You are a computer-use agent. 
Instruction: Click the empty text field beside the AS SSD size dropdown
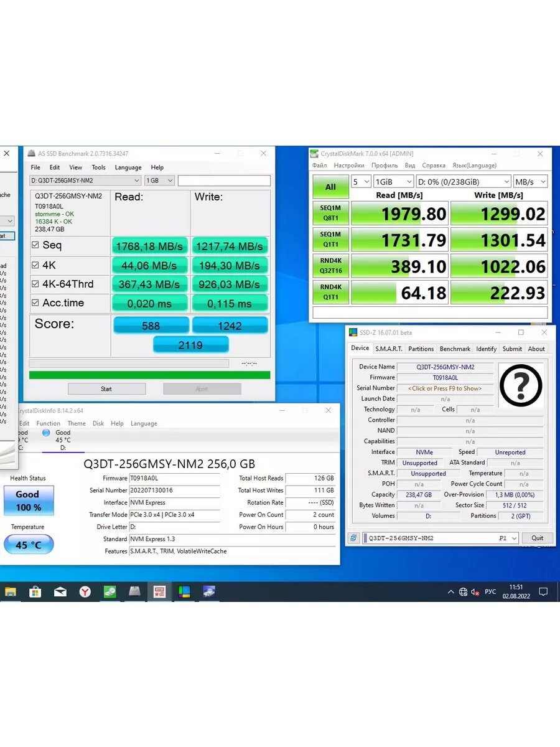(224, 181)
